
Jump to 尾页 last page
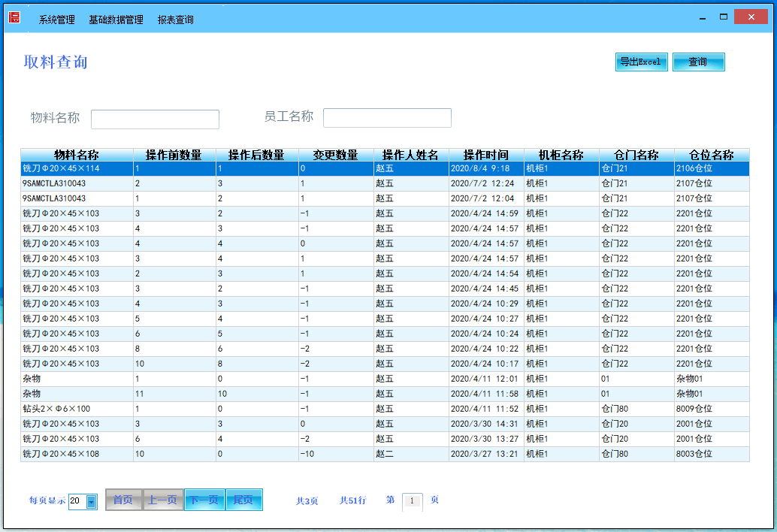(x=243, y=500)
